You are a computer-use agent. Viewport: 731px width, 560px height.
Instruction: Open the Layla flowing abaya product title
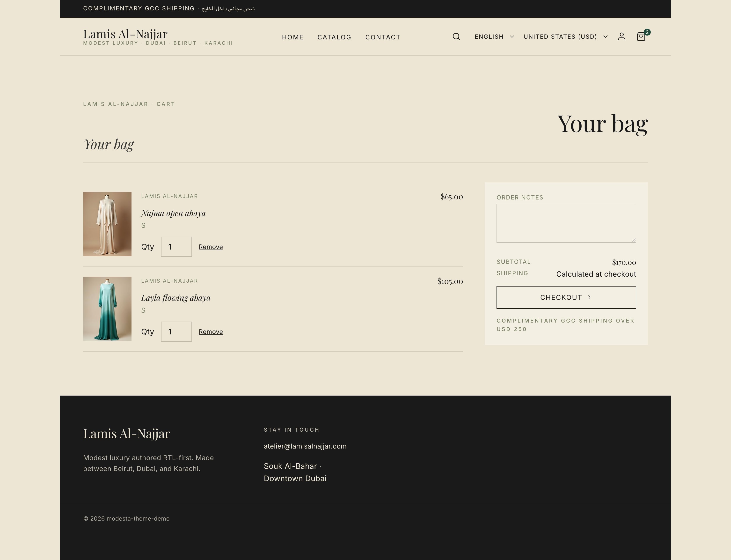175,298
